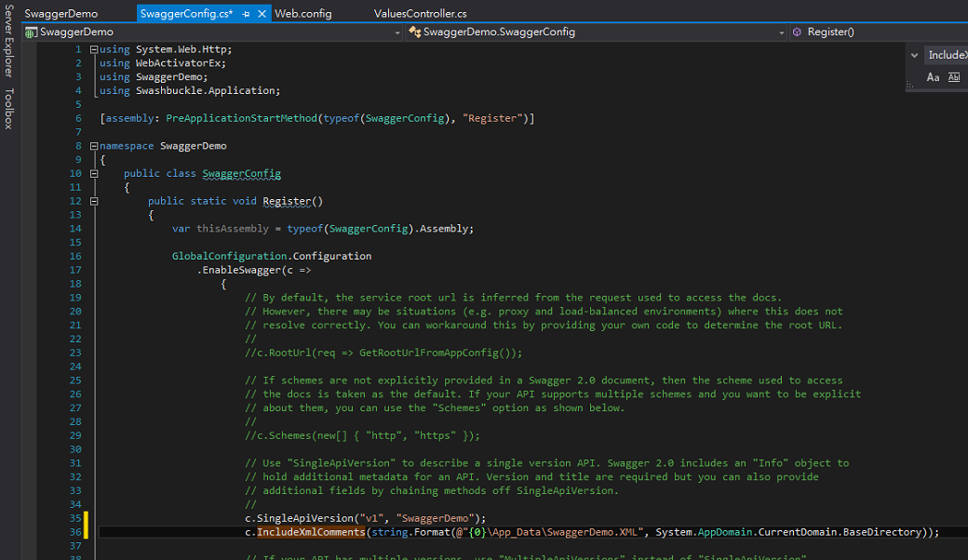This screenshot has height=560, width=968.
Task: Click the "Register" string literal on line 6
Action: tap(492, 118)
